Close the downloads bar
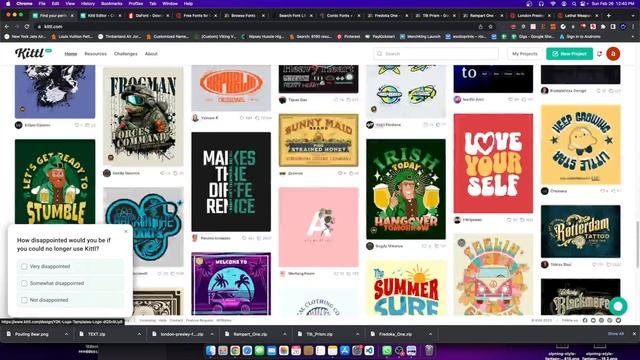Viewport: 640px width, 360px height. (634, 333)
